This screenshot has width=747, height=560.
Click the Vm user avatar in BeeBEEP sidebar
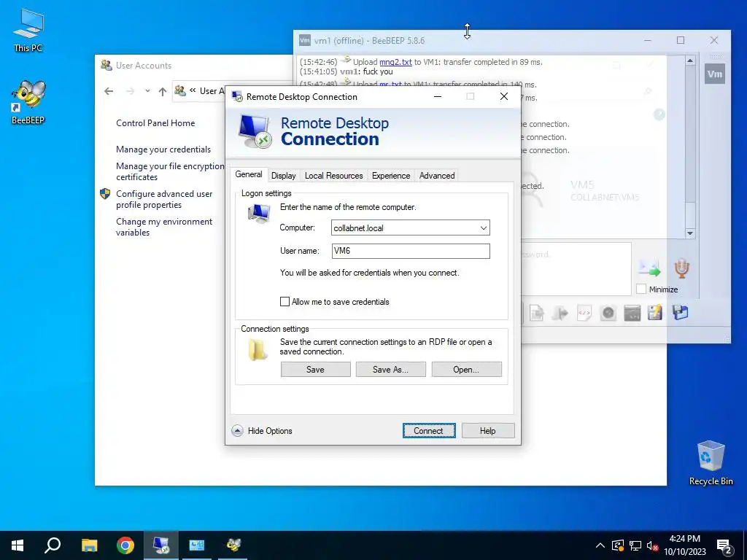coord(715,74)
